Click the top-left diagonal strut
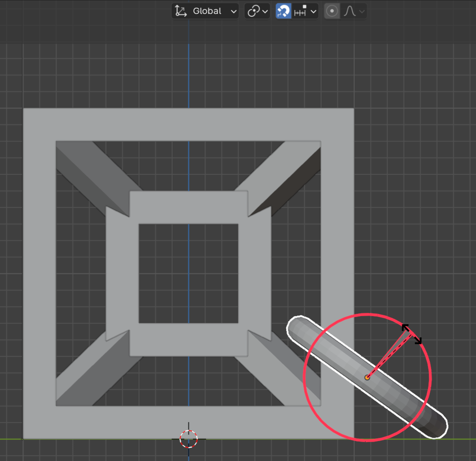Screen dimensions: 476x461 click(92, 171)
